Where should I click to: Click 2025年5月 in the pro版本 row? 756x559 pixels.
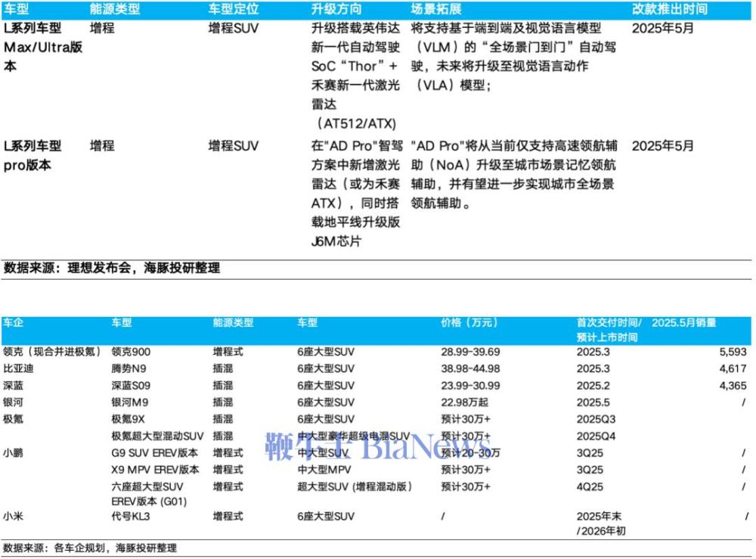coord(662,146)
